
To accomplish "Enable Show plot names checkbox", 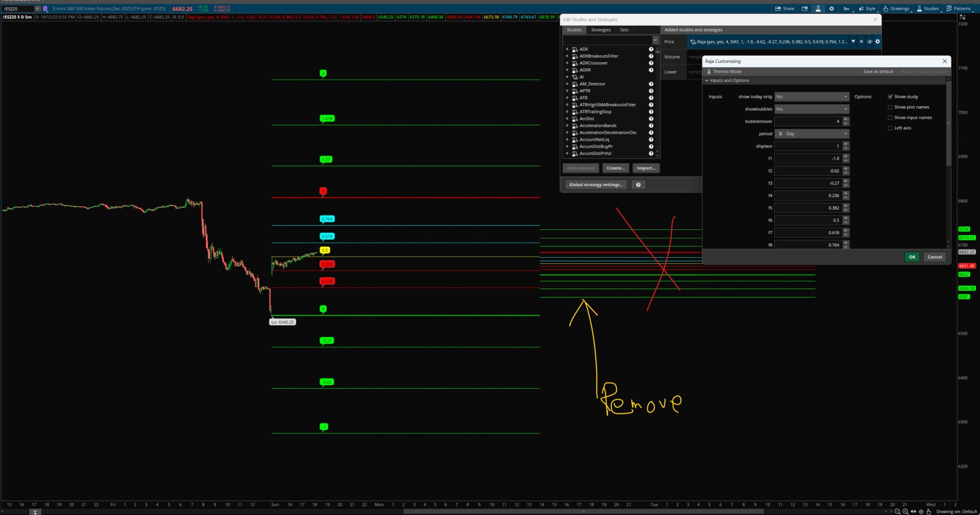I will pyautogui.click(x=890, y=107).
